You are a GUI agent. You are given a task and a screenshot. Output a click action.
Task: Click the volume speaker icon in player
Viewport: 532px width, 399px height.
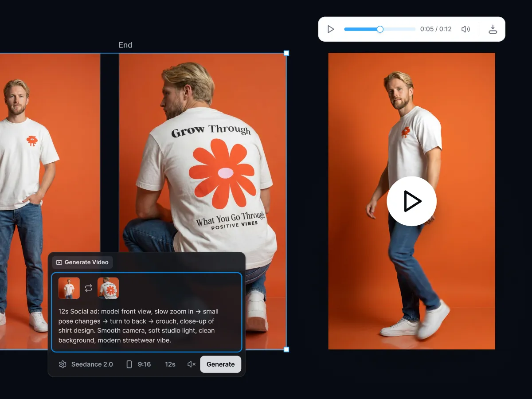(x=465, y=29)
